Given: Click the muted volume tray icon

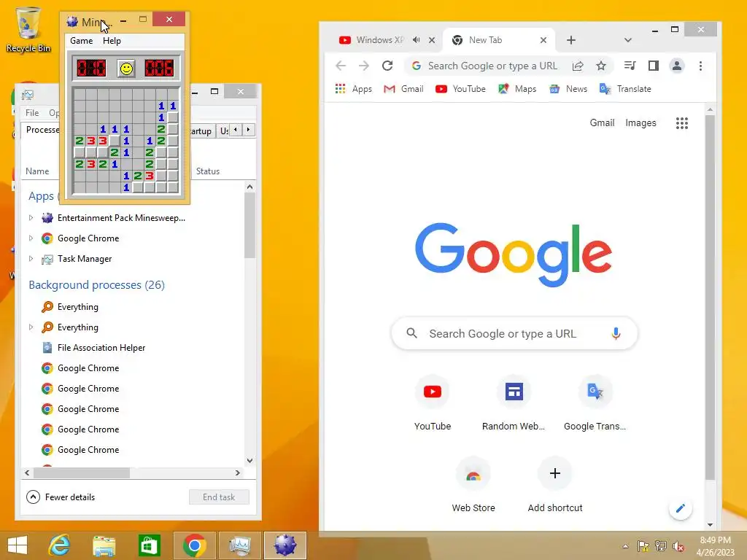Looking at the screenshot, I should pos(678,546).
